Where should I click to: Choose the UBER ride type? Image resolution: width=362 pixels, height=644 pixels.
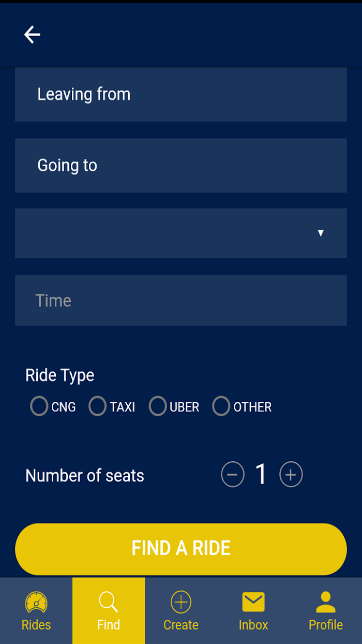[x=158, y=406]
